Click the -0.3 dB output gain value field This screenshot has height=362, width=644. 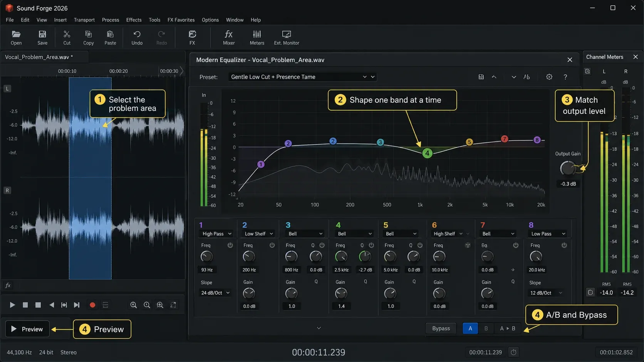[x=568, y=184]
